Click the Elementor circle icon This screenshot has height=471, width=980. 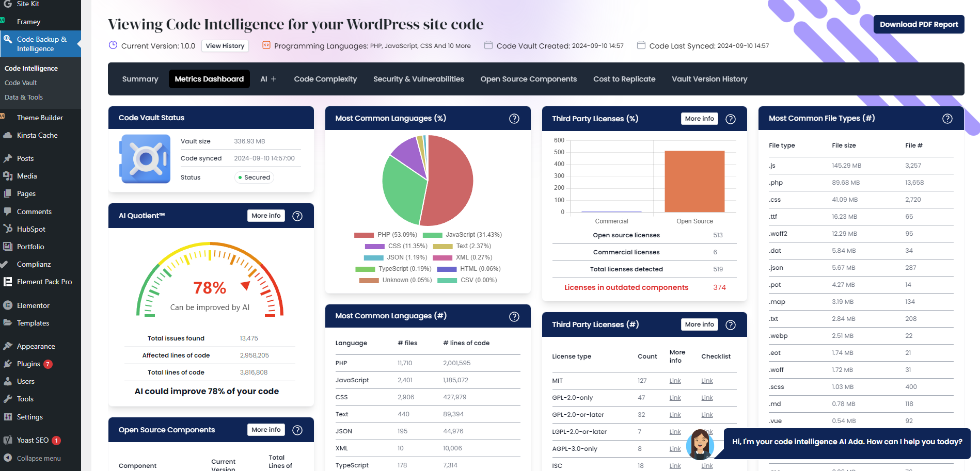[x=7, y=305]
